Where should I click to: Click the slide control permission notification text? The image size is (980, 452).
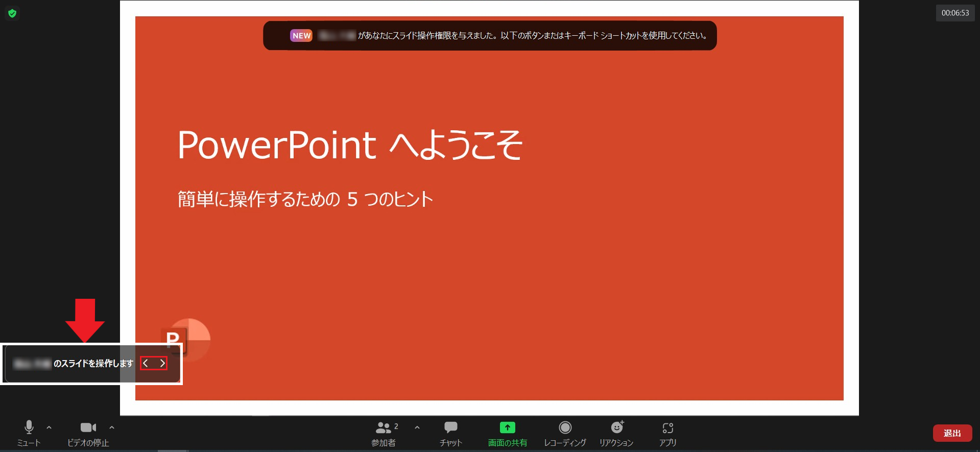[x=532, y=35]
